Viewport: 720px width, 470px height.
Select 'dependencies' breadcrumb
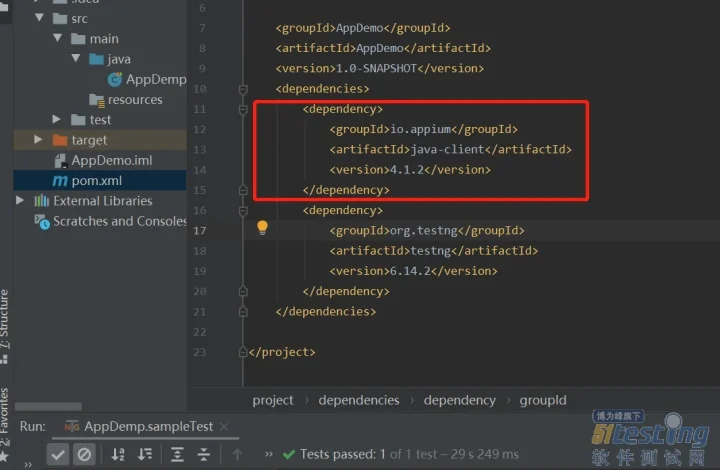[359, 400]
